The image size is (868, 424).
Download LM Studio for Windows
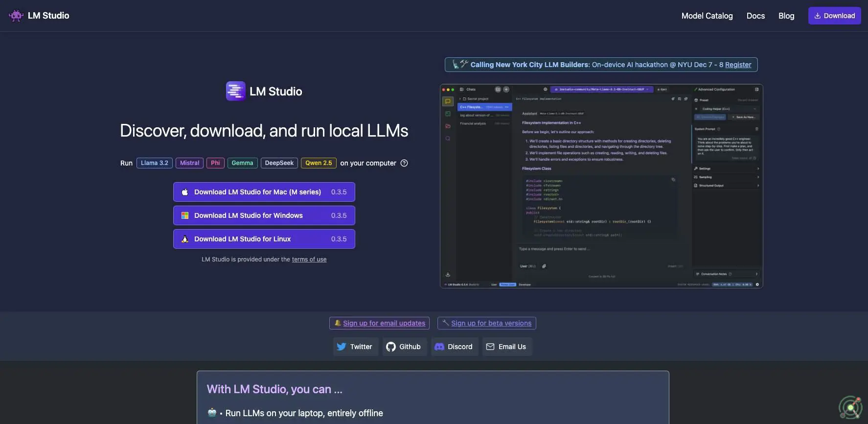click(264, 215)
